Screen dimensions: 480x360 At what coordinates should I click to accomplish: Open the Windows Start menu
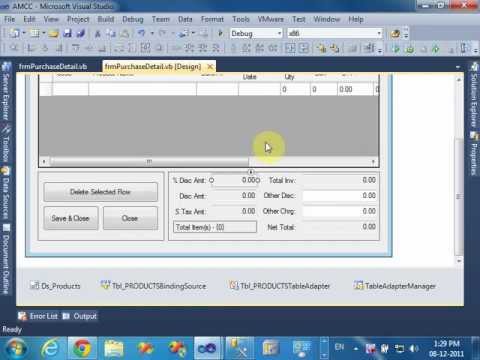(x=15, y=349)
